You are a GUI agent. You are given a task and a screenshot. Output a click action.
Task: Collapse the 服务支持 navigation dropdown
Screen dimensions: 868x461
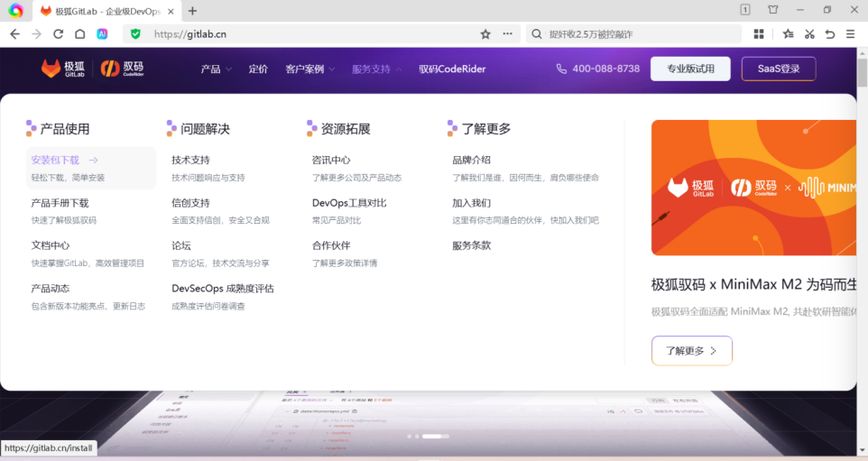(377, 69)
